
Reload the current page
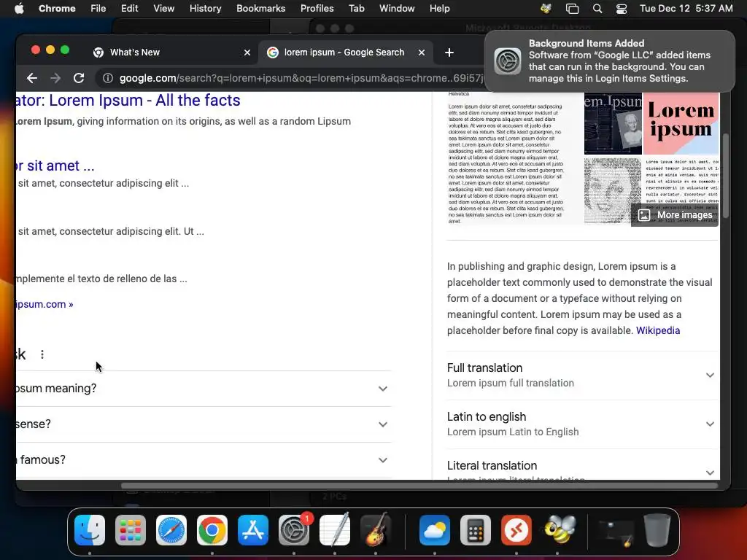[79, 78]
